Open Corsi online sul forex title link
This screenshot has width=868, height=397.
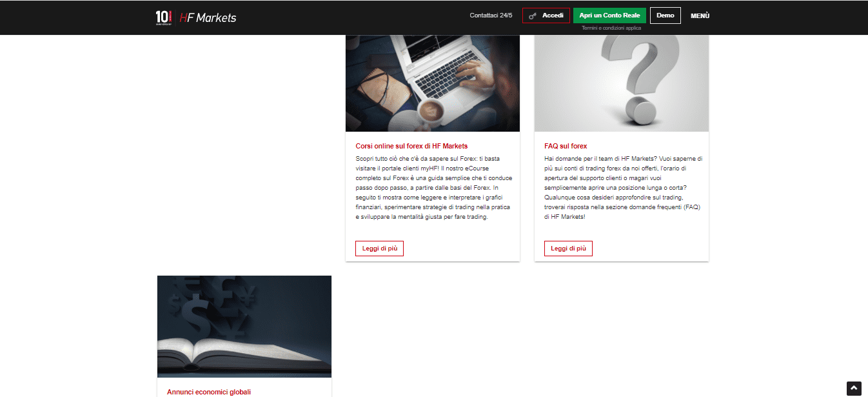coord(411,147)
